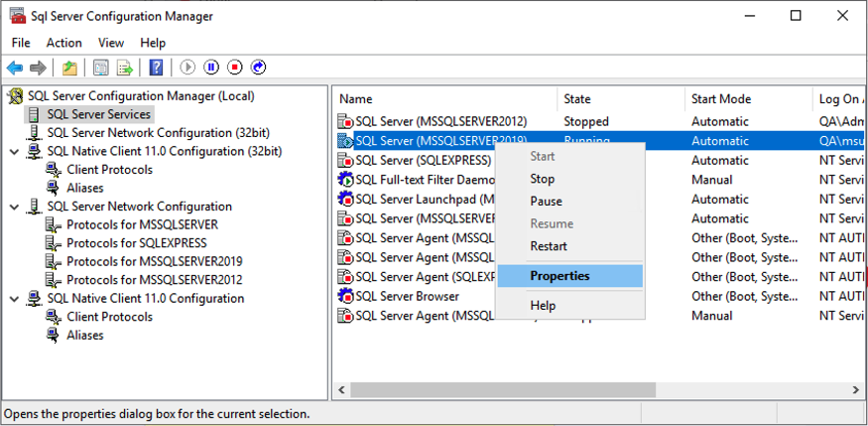Image resolution: width=868 pixels, height=426 pixels.
Task: Click the SQL Server (SQLEXPRESS) service icon
Action: click(345, 160)
